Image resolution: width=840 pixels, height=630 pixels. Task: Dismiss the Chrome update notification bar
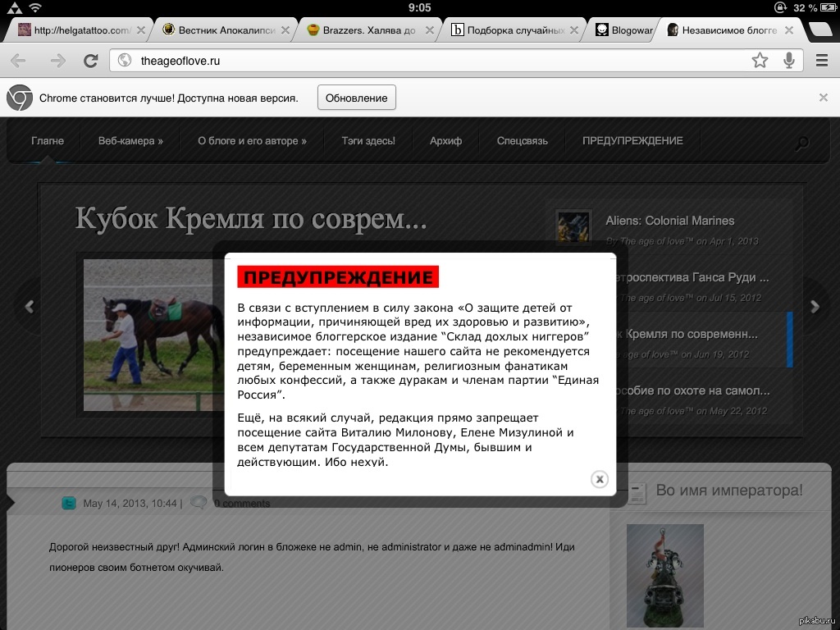[823, 98]
